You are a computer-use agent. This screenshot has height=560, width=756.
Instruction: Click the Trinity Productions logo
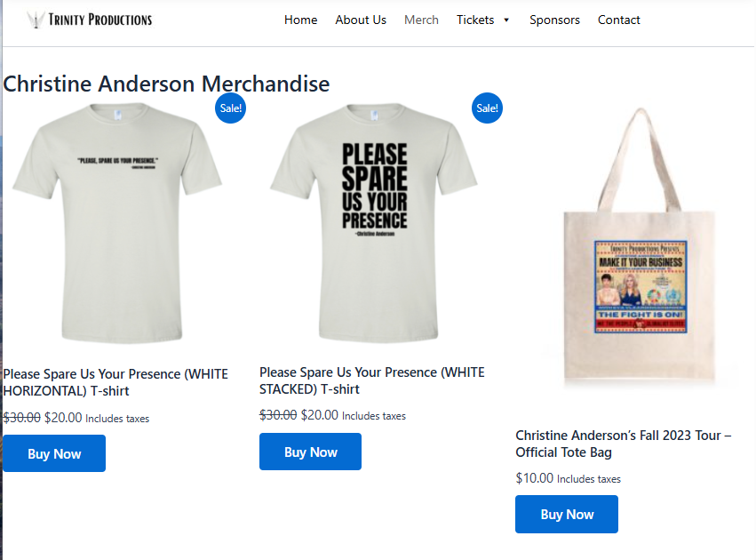click(90, 20)
